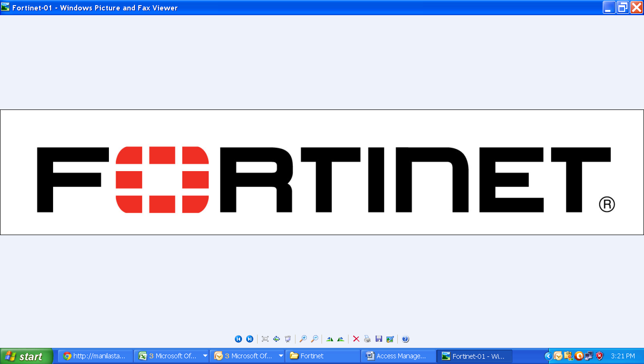Expand hidden system tray icons

pyautogui.click(x=548, y=356)
